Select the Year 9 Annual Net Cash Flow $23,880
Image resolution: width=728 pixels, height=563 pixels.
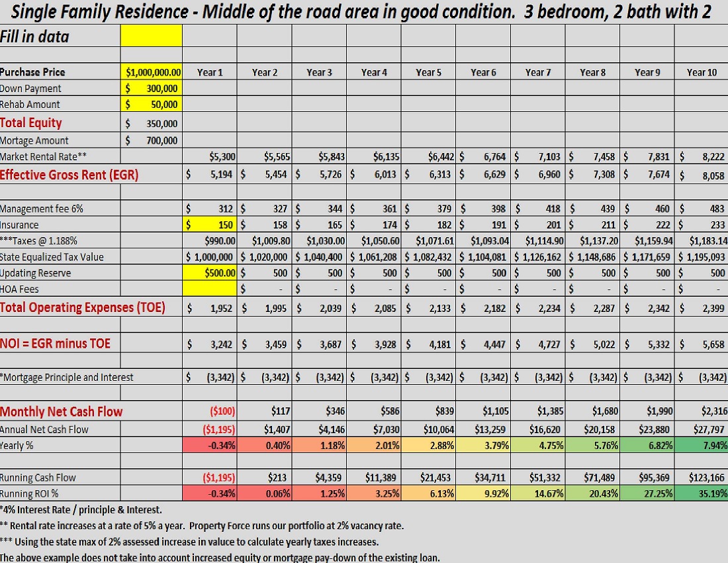[647, 429]
